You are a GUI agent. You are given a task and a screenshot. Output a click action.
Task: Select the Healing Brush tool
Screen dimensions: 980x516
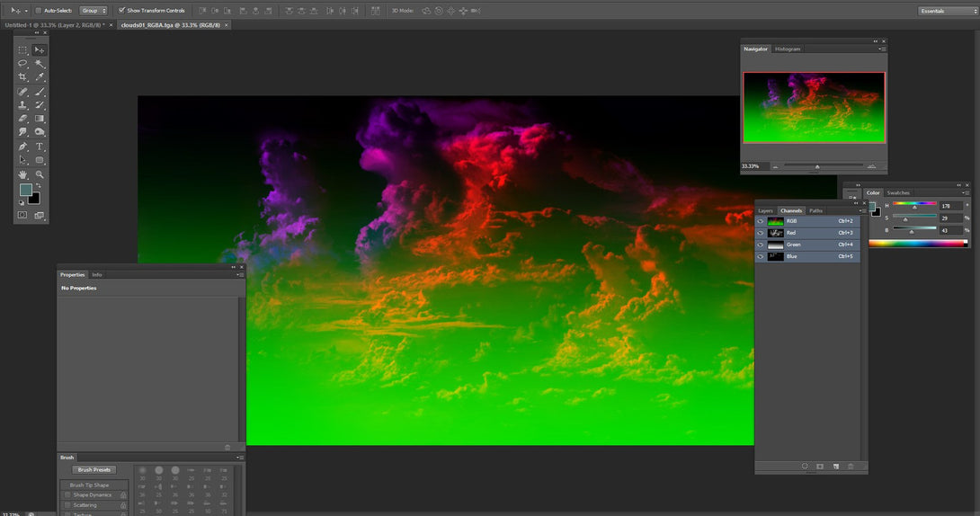(x=22, y=92)
